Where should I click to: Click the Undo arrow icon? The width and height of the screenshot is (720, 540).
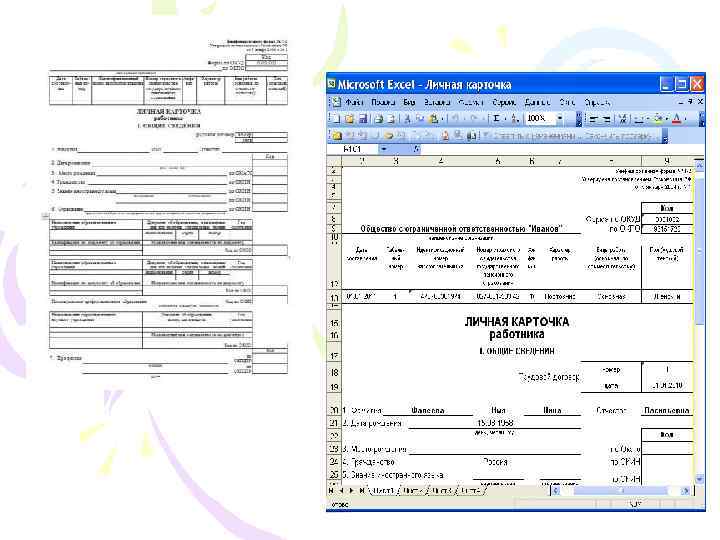pyautogui.click(x=456, y=118)
